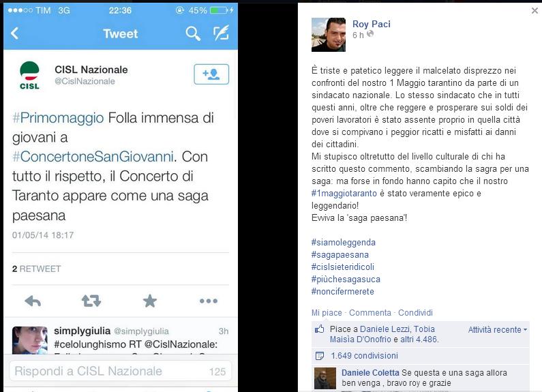Open the 1.649 condivisioni list
The image size is (542, 392).
[x=364, y=356]
